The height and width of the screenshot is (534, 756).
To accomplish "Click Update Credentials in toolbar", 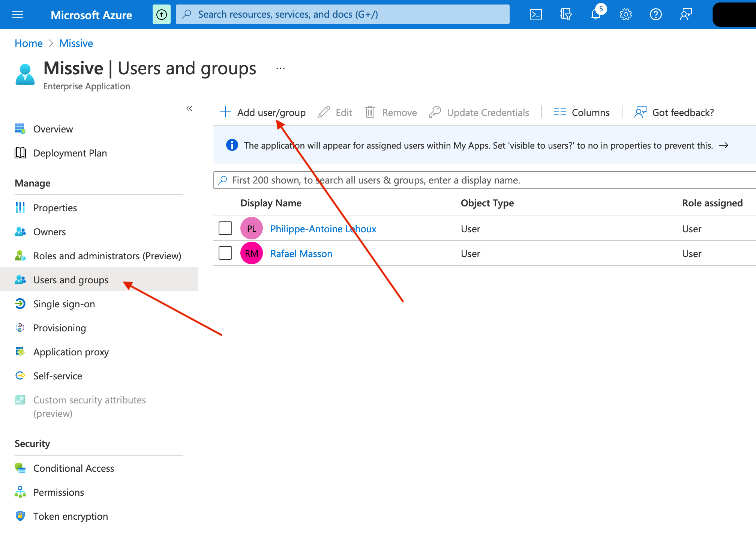I will pos(479,112).
